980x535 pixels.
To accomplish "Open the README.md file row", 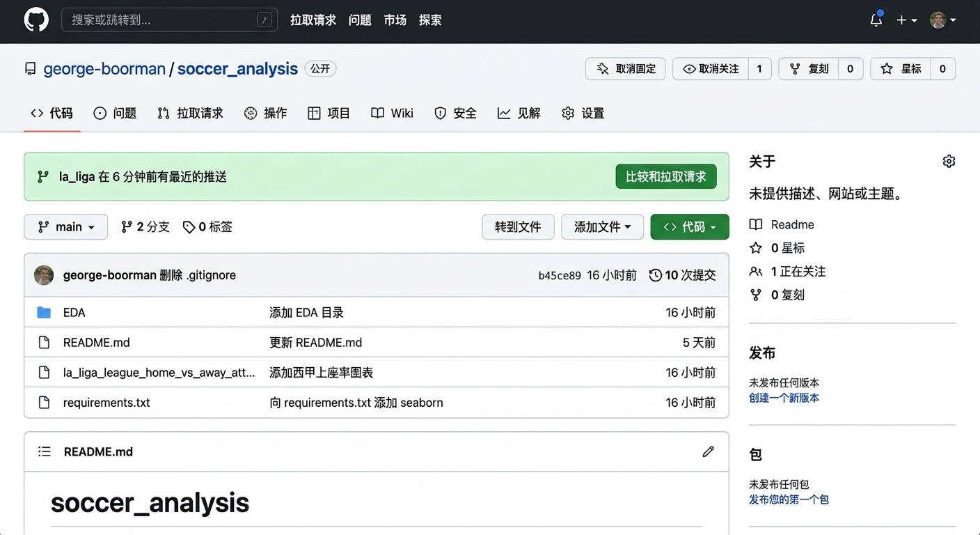I will click(x=377, y=343).
